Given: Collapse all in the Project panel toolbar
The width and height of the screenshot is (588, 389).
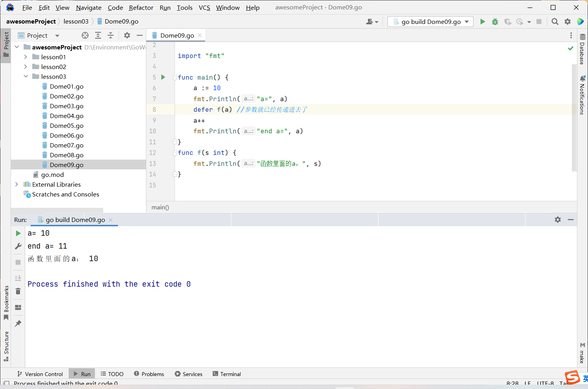Looking at the screenshot, I should [x=111, y=35].
